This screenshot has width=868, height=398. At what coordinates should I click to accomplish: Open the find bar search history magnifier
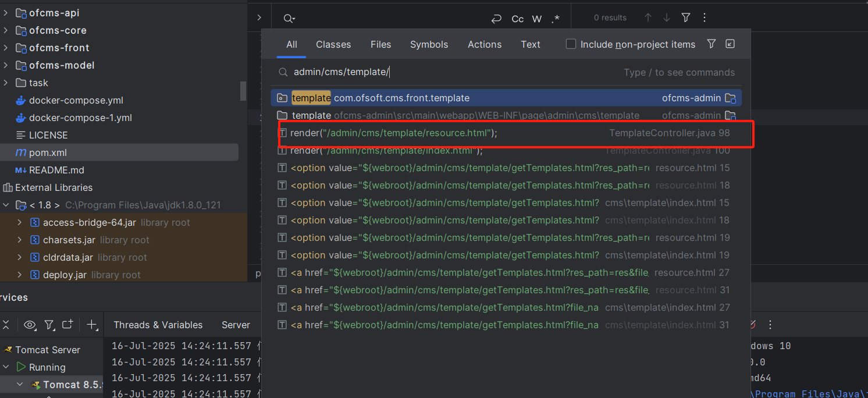point(289,19)
